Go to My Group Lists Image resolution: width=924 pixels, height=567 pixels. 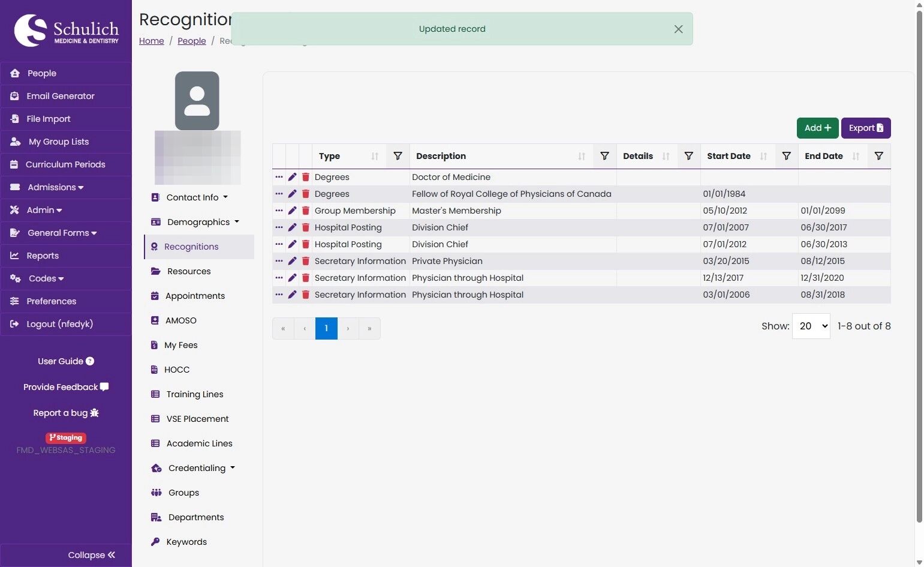pyautogui.click(x=66, y=142)
